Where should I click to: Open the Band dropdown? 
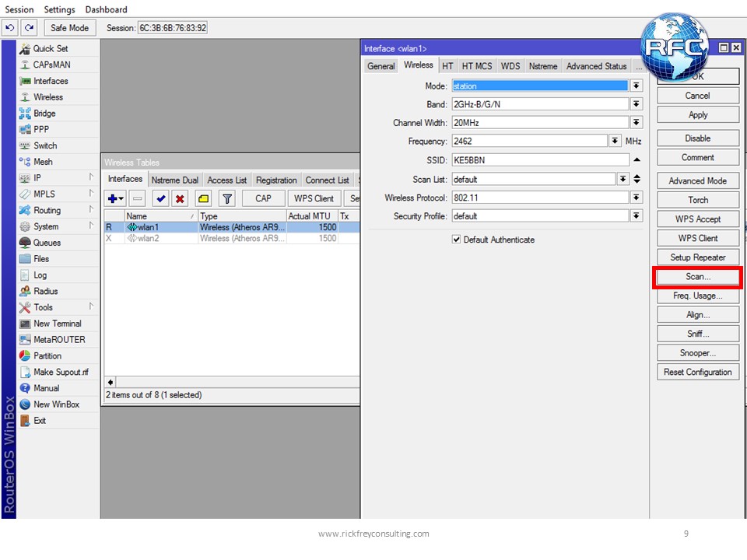click(x=636, y=104)
